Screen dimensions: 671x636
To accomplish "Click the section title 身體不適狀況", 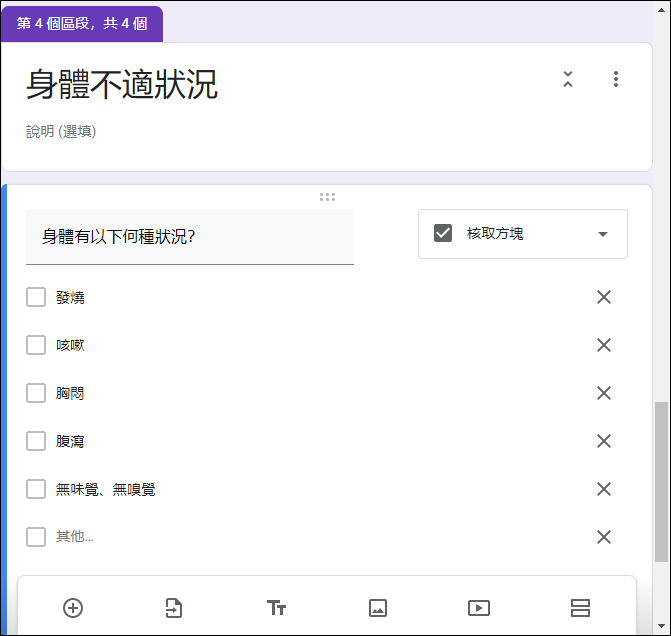I will coord(122,84).
